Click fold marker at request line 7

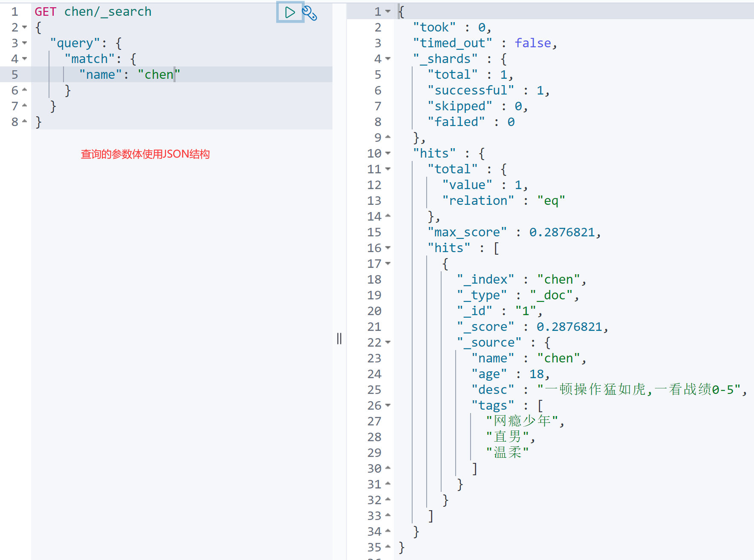pos(24,106)
